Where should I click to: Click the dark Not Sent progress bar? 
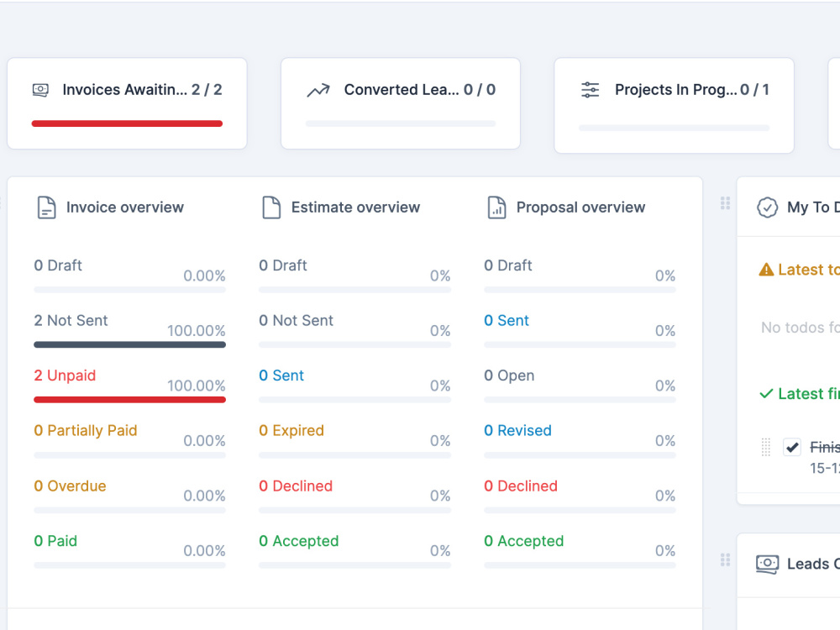[129, 344]
